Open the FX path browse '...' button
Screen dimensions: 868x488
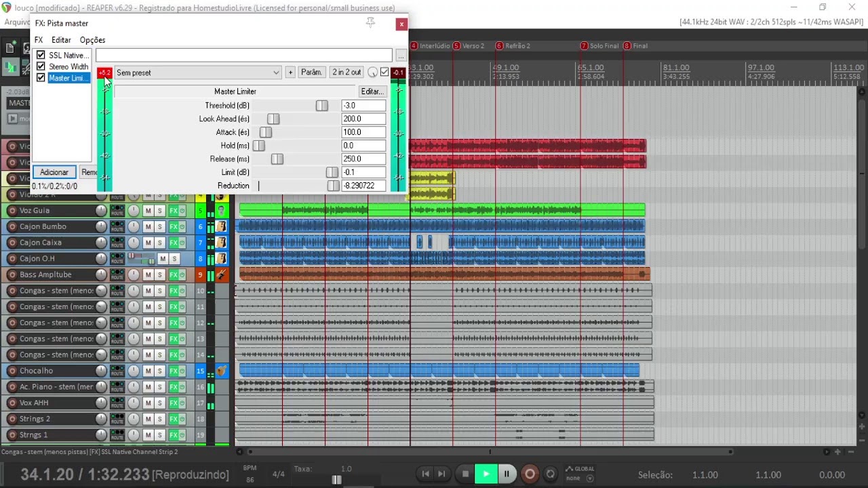pyautogui.click(x=401, y=56)
